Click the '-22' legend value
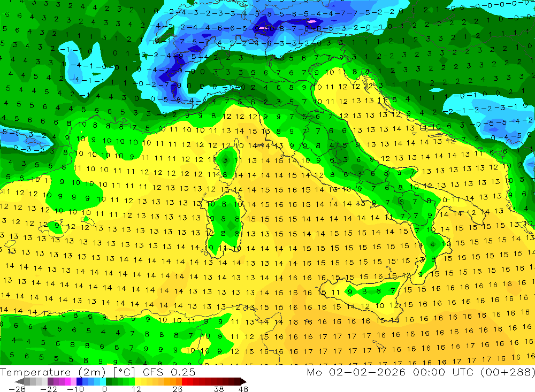535x392 pixels. coord(49,389)
